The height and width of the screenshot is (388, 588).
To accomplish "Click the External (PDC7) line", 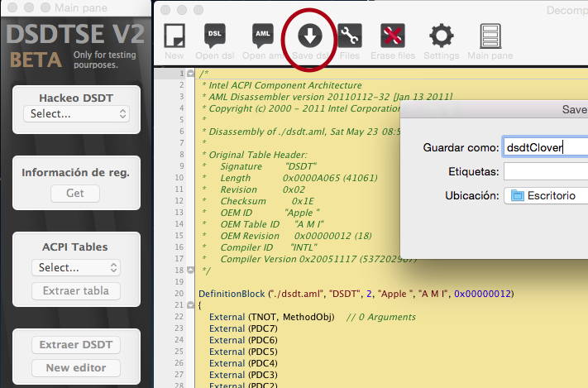I will (x=243, y=328).
